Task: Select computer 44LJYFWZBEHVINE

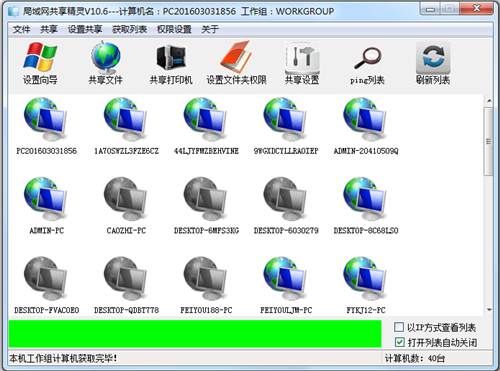Action: click(206, 126)
